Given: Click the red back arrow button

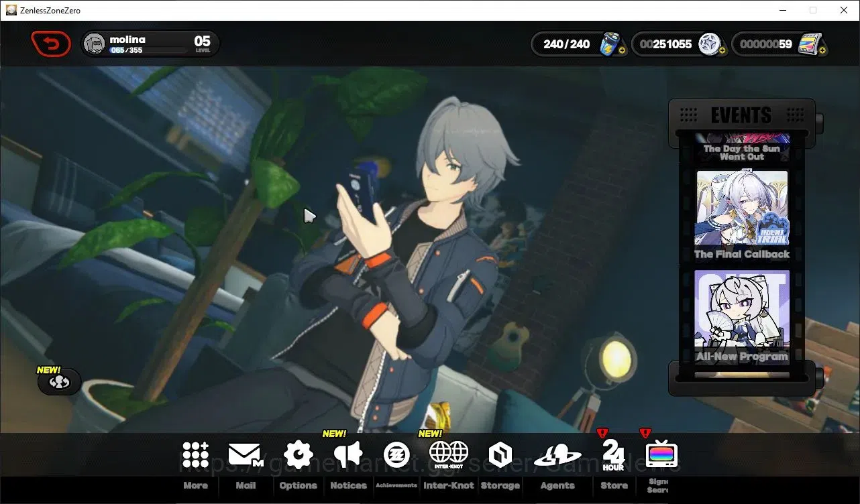Looking at the screenshot, I should (51, 44).
